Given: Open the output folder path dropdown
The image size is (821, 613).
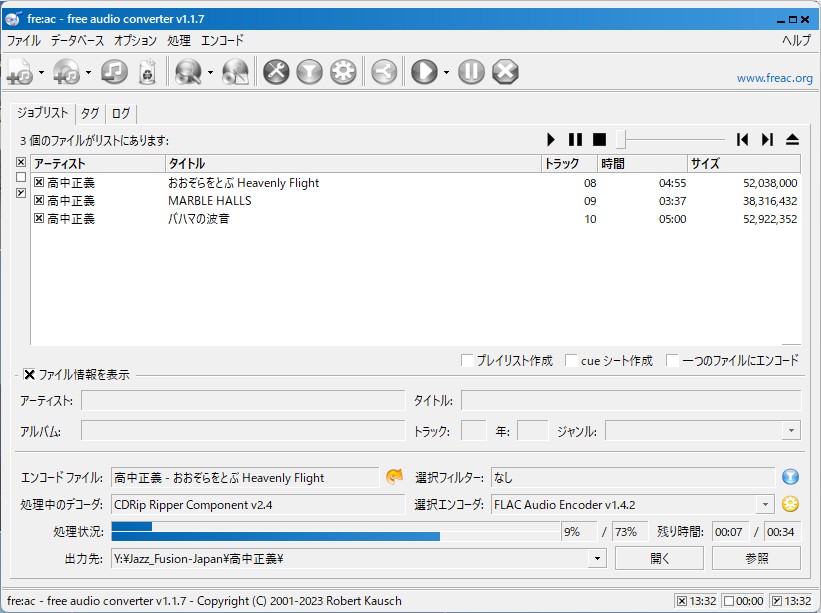Looking at the screenshot, I should (x=598, y=558).
